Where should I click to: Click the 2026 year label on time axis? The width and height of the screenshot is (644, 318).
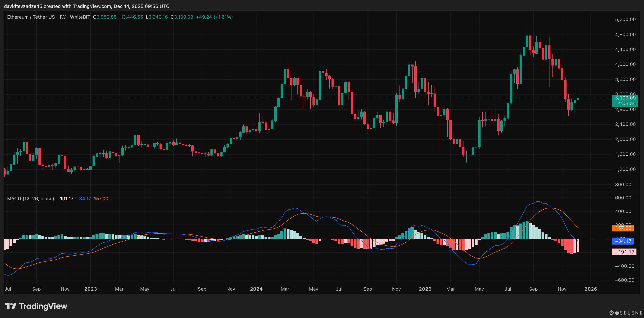590,289
